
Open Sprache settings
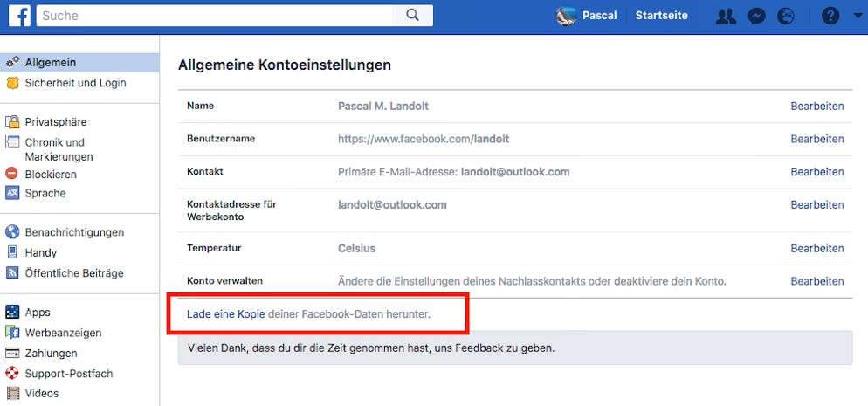click(x=45, y=193)
